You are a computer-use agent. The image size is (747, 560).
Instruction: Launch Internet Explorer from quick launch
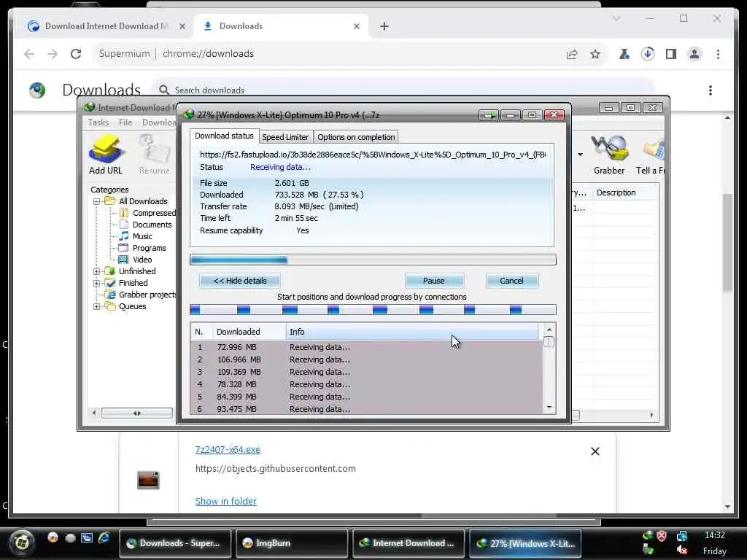coord(104,538)
